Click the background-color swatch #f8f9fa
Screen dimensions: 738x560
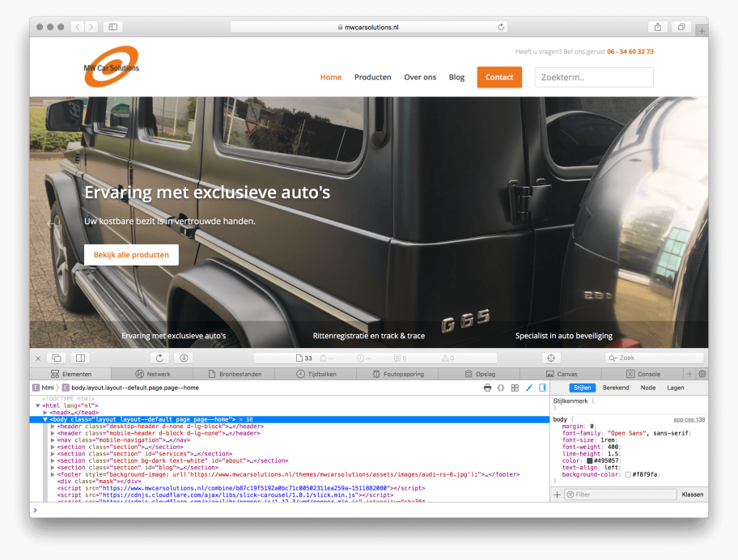[x=628, y=474]
